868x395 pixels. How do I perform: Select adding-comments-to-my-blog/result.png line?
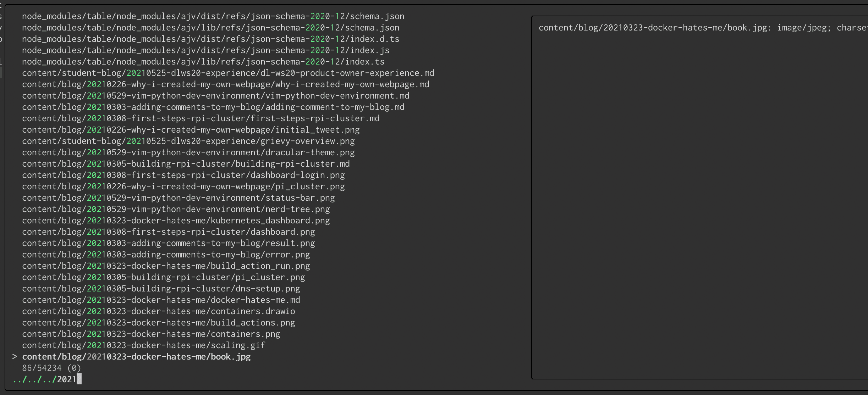168,243
